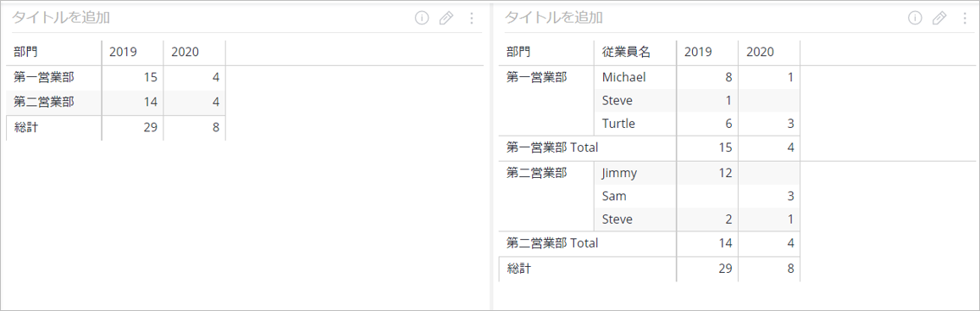Click pencil edit icon on left widget
Image resolution: width=980 pixels, height=311 pixels.
[446, 18]
